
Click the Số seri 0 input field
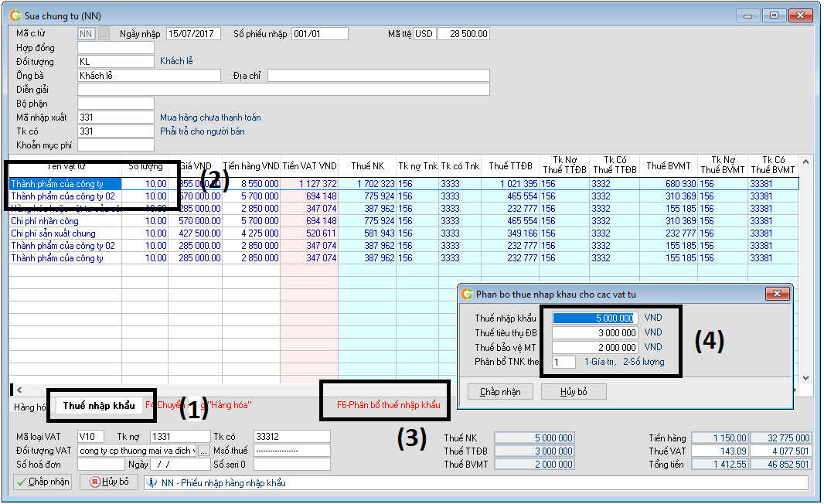[x=292, y=465]
